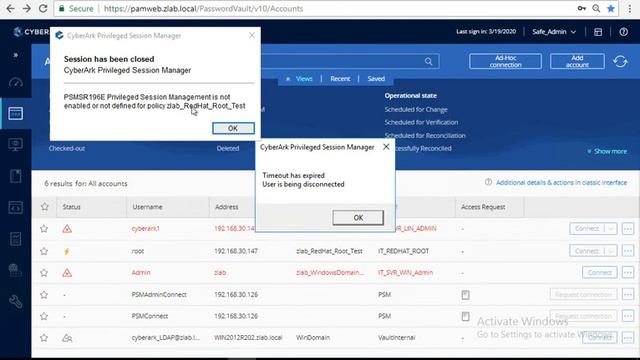Click OK in Session has been closed dialog
The width and height of the screenshot is (640, 360).
point(233,128)
